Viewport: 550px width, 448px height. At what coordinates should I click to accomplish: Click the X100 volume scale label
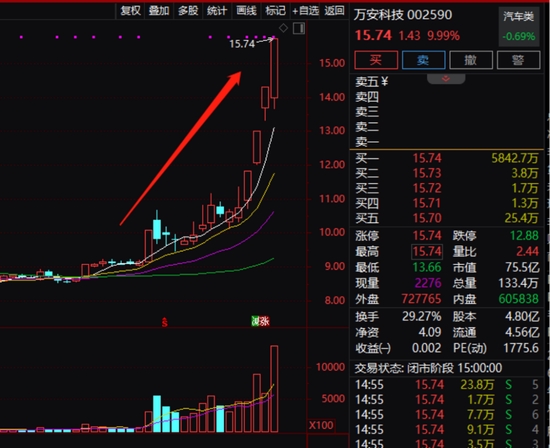coord(321,426)
